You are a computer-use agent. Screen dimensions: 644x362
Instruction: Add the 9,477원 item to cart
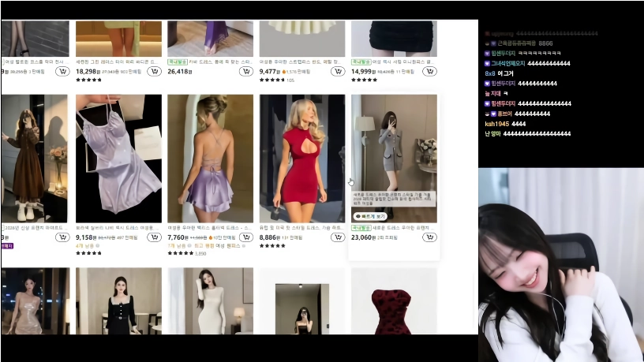(x=338, y=72)
